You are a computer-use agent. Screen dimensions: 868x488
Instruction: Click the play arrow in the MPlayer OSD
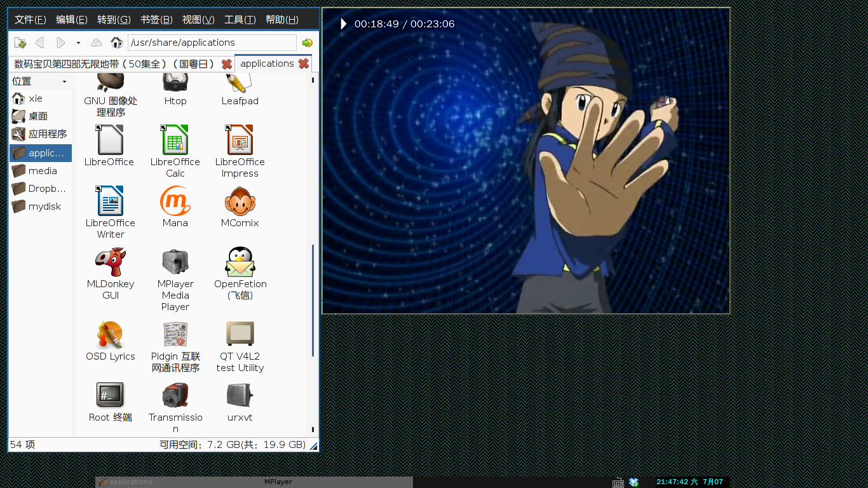pyautogui.click(x=344, y=24)
